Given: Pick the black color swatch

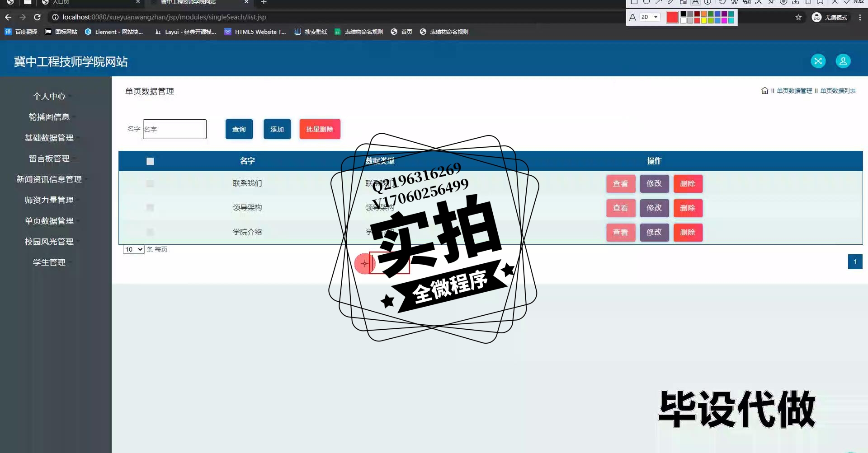Looking at the screenshot, I should [684, 14].
